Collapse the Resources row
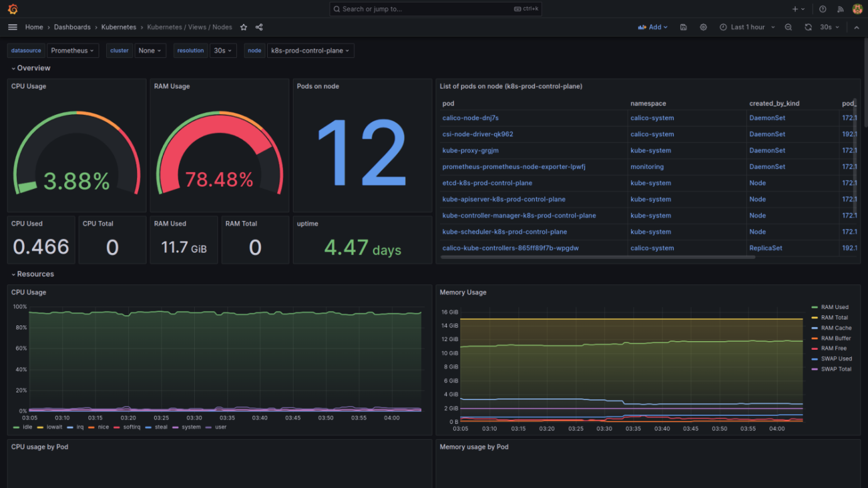 32,274
